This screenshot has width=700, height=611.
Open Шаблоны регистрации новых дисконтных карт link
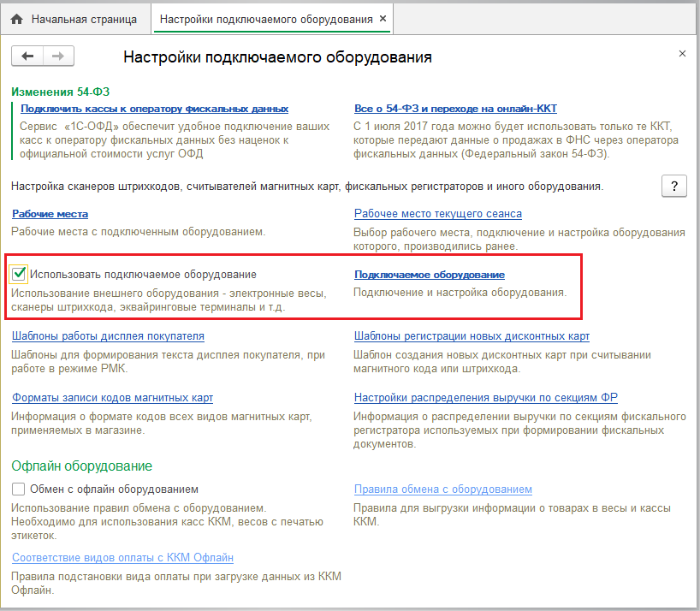coord(472,336)
